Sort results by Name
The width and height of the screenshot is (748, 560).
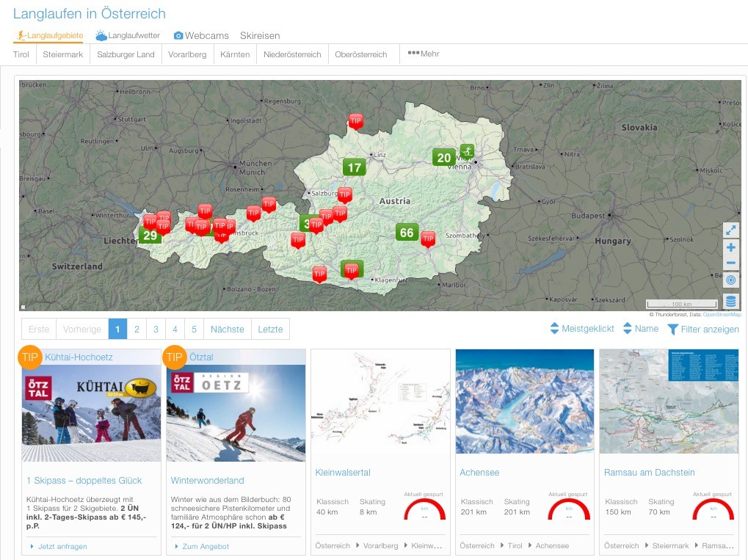point(641,329)
